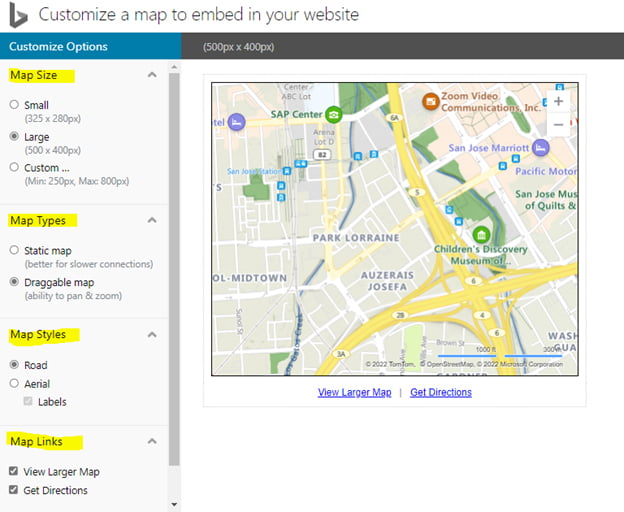Collapse the Map Size section
The image size is (624, 512).
pyautogui.click(x=152, y=74)
